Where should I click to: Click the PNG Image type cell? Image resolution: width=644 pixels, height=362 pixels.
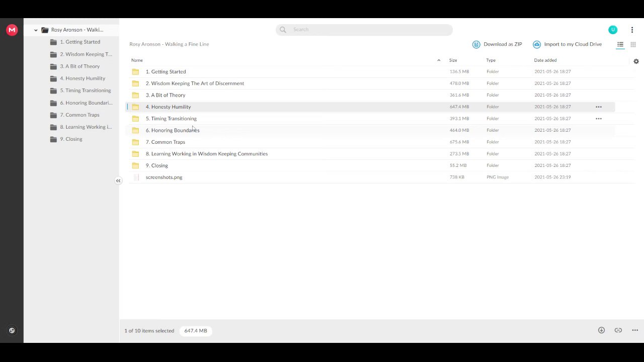pyautogui.click(x=498, y=177)
